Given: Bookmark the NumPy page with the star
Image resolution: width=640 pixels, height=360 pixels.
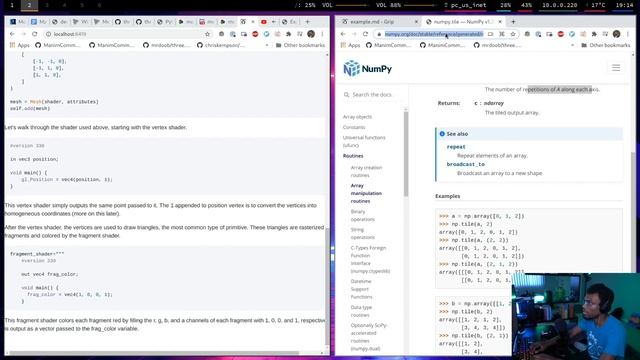Looking at the screenshot, I should point(513,34).
